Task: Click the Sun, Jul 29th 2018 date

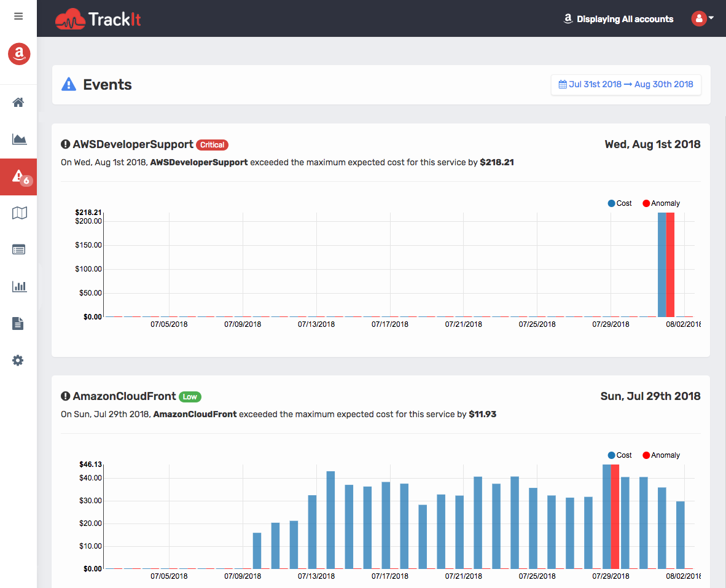Action: (x=650, y=396)
